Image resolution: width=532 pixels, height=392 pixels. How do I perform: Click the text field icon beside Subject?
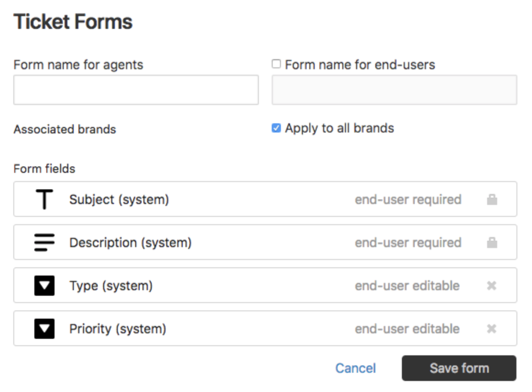(x=43, y=199)
